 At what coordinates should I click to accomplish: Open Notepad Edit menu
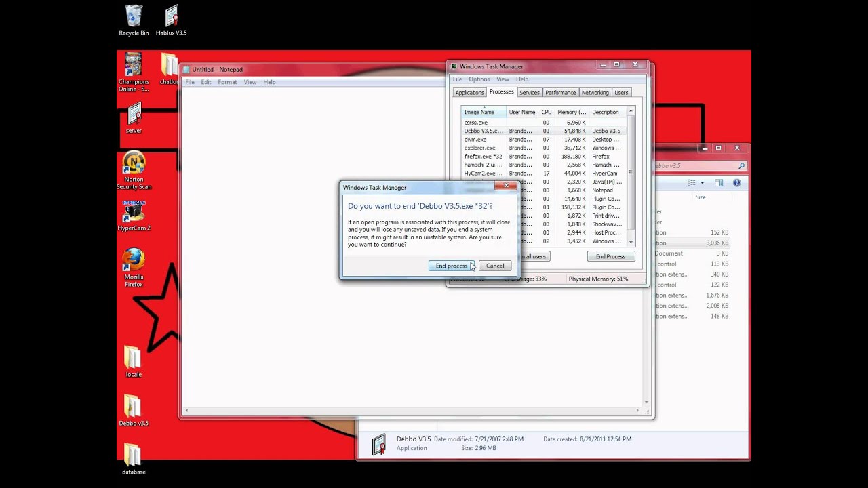coord(205,82)
